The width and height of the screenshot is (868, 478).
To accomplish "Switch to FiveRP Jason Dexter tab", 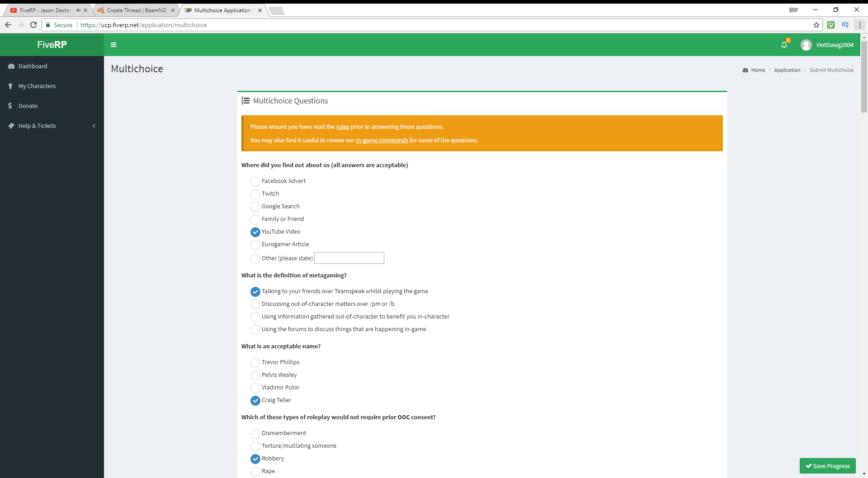I will pos(45,10).
